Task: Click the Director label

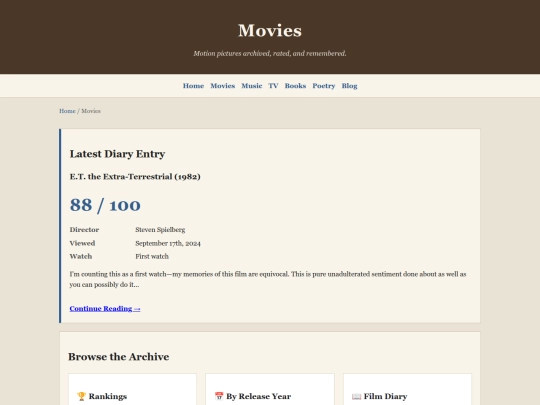Action: click(x=84, y=230)
